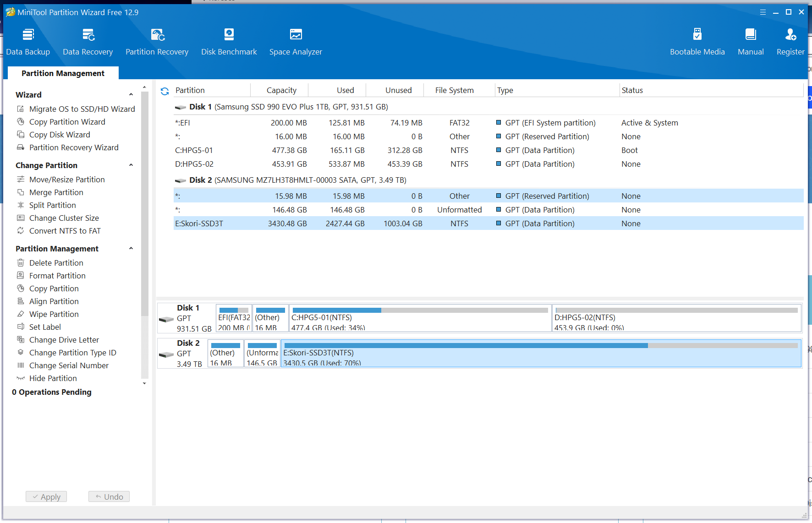
Task: Select the 146.48 GB Unformatted partition row
Action: pos(488,210)
